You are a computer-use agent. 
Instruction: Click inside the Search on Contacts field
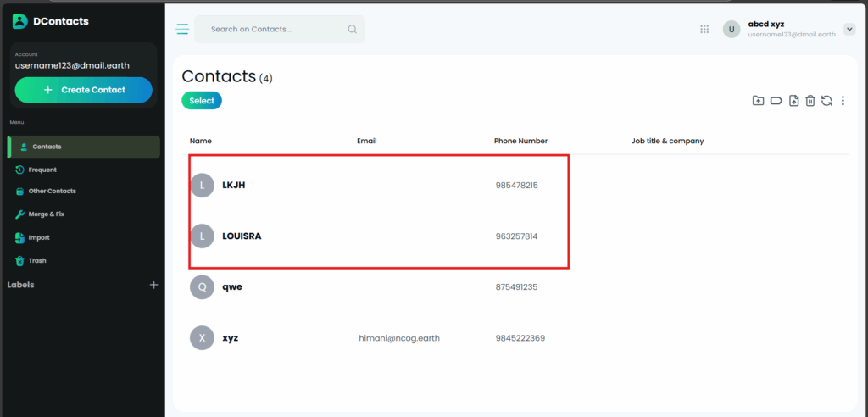271,29
